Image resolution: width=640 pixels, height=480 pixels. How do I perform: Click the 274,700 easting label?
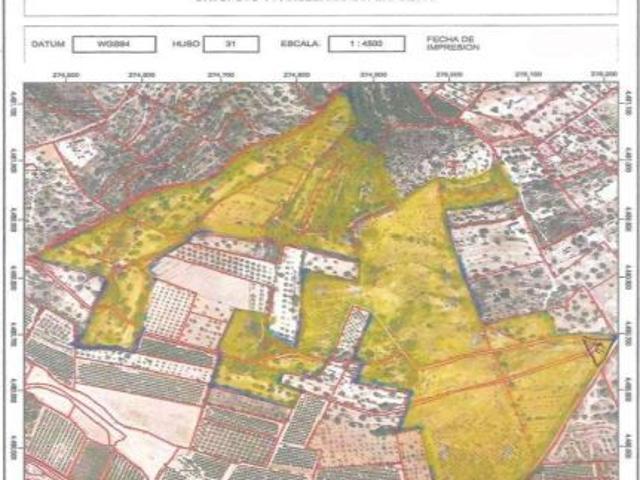(221, 75)
